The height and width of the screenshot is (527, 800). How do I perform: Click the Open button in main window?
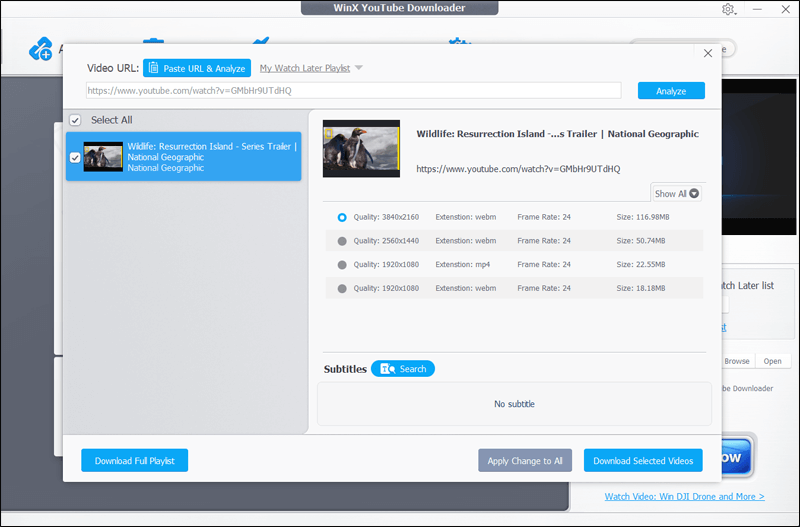772,361
